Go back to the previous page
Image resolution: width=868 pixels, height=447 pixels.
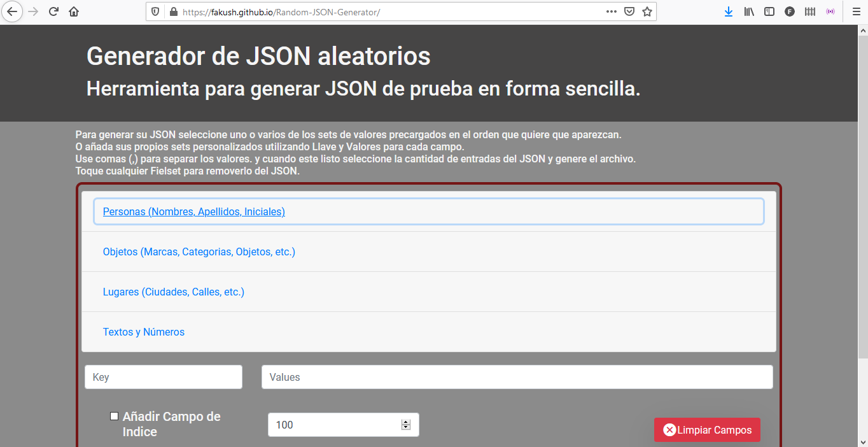pyautogui.click(x=13, y=11)
